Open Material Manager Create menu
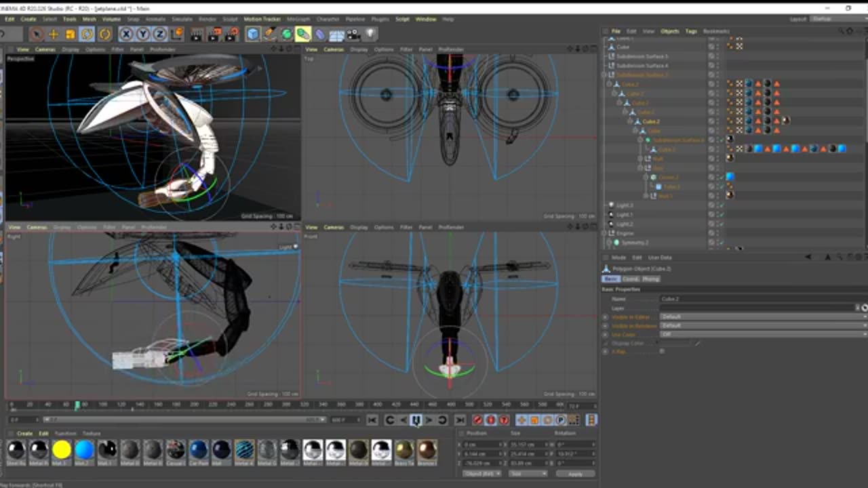 pyautogui.click(x=24, y=433)
